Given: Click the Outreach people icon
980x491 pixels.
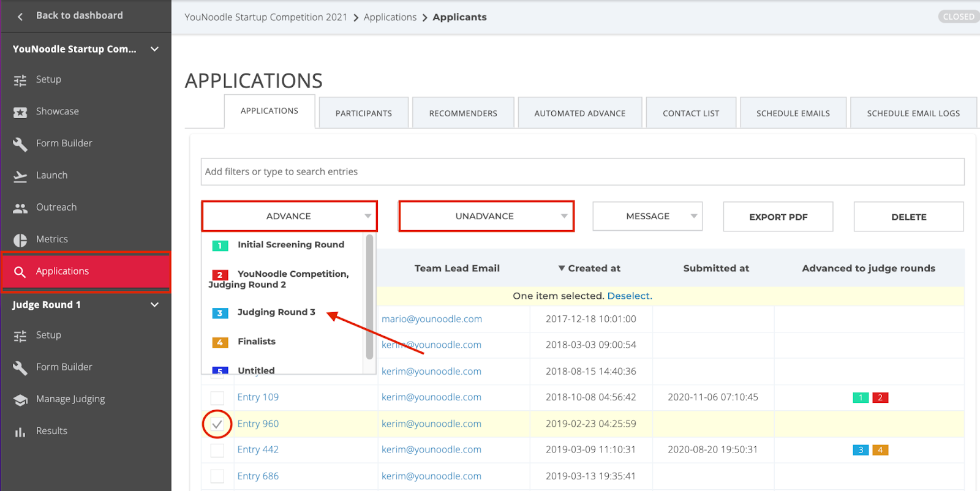Looking at the screenshot, I should point(20,208).
